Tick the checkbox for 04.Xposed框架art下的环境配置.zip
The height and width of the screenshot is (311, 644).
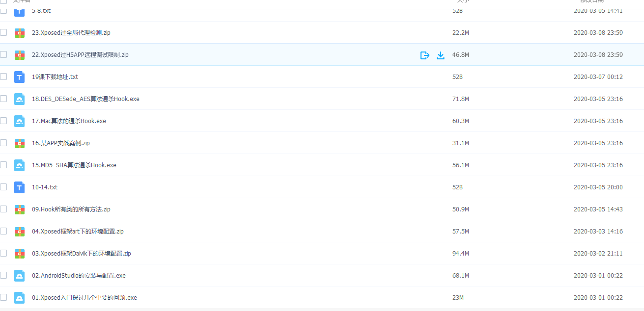tap(3, 231)
